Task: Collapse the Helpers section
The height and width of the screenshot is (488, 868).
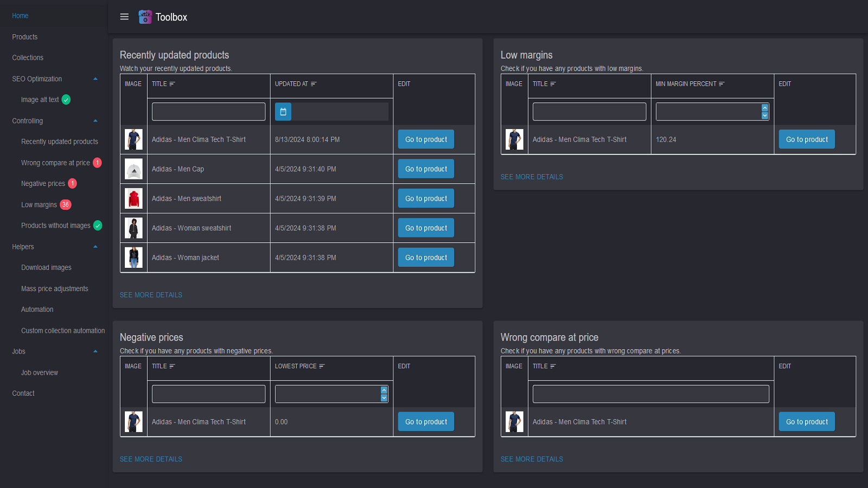Action: (x=95, y=247)
